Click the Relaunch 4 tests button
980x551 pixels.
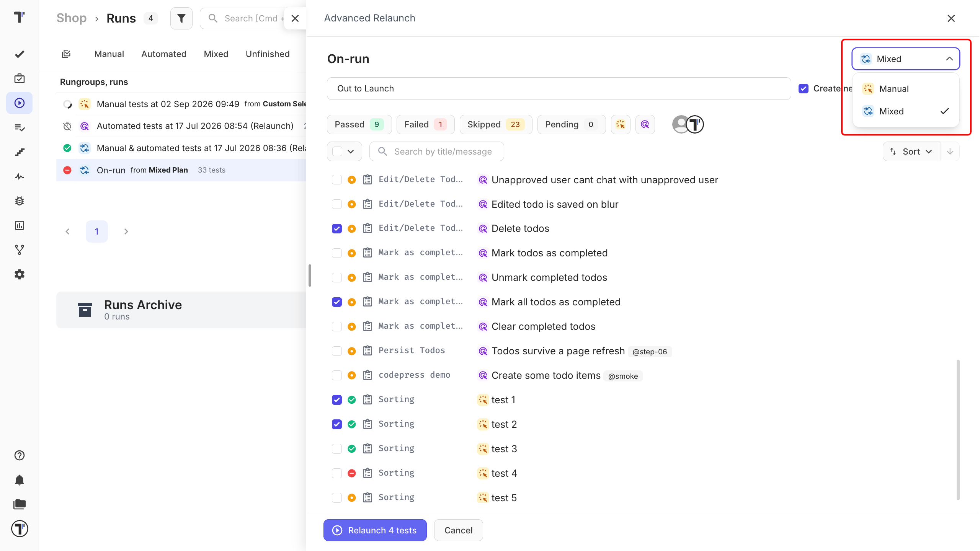tap(375, 530)
